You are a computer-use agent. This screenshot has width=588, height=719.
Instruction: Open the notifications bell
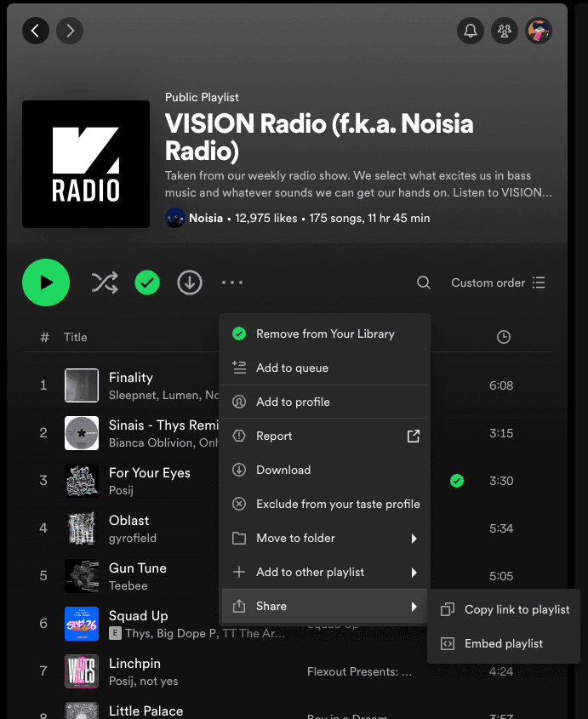pyautogui.click(x=470, y=31)
